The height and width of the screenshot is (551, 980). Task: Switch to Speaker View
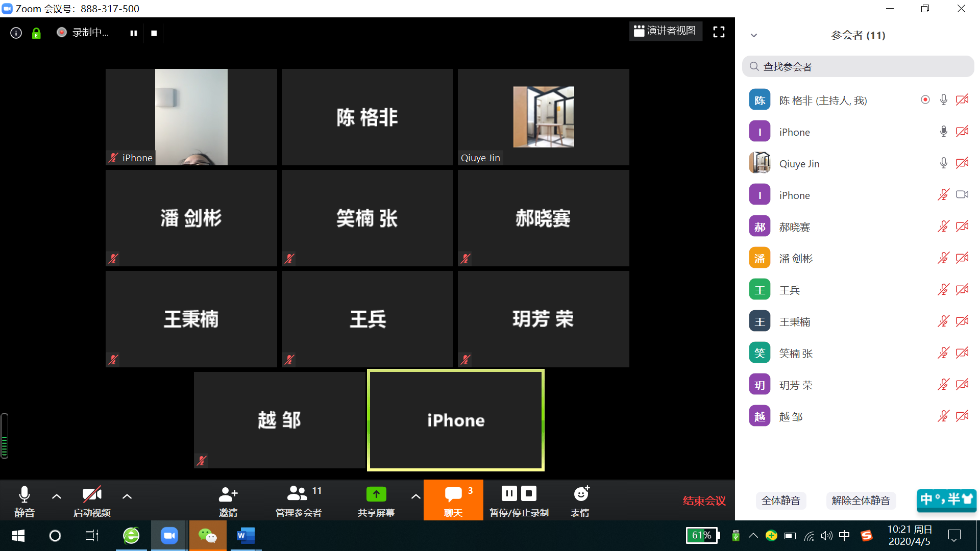(665, 31)
